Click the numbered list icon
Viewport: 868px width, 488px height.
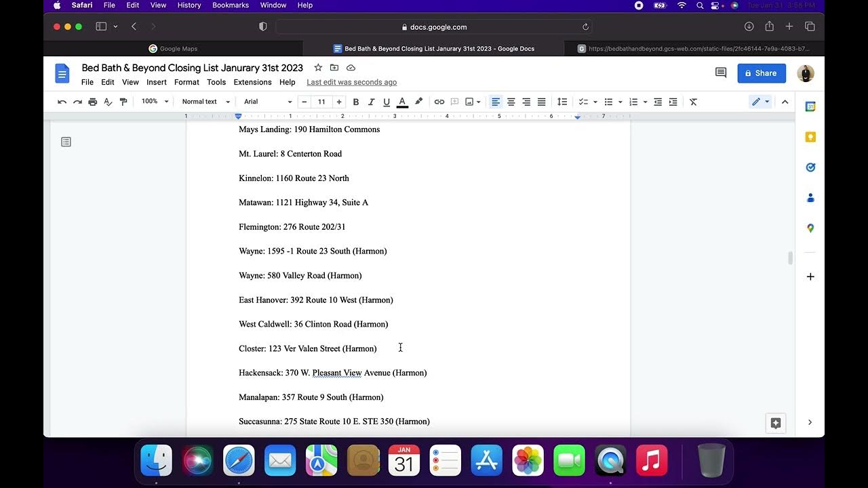tap(633, 102)
